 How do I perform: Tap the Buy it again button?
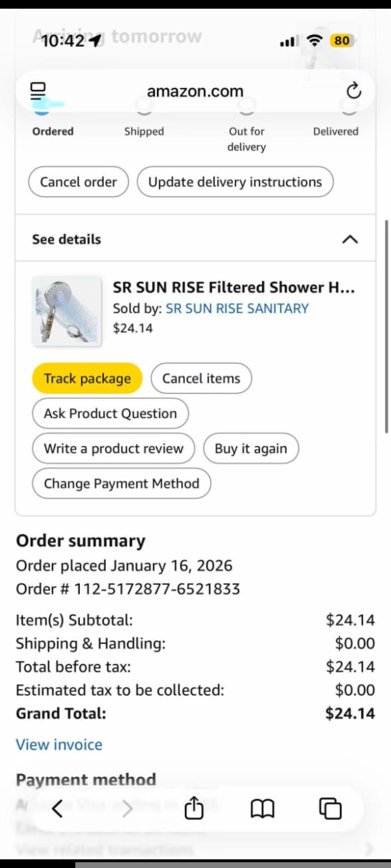pos(251,448)
